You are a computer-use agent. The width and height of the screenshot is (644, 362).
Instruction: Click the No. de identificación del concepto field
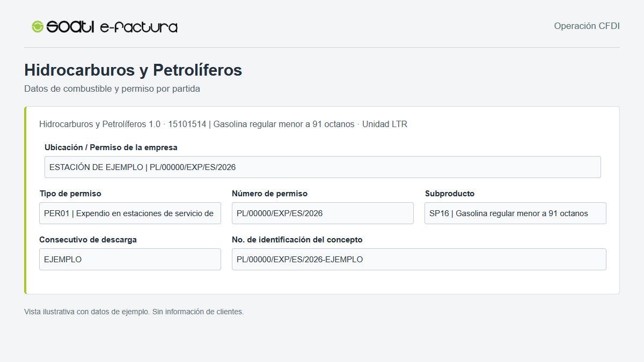tap(419, 260)
